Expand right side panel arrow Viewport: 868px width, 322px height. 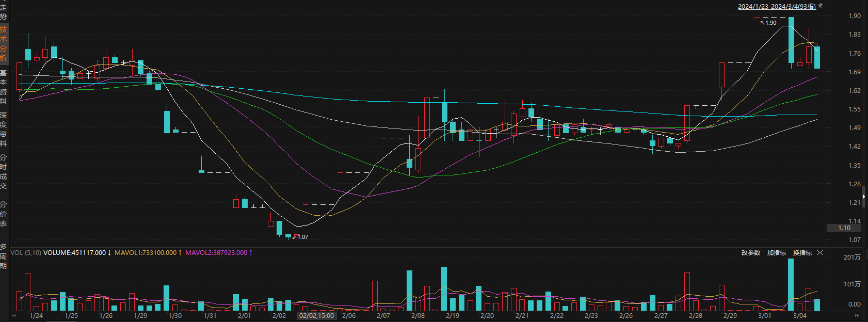point(864,197)
